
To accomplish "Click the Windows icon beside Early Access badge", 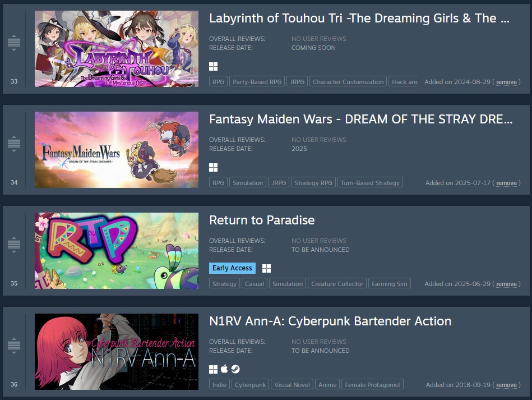I will click(267, 268).
